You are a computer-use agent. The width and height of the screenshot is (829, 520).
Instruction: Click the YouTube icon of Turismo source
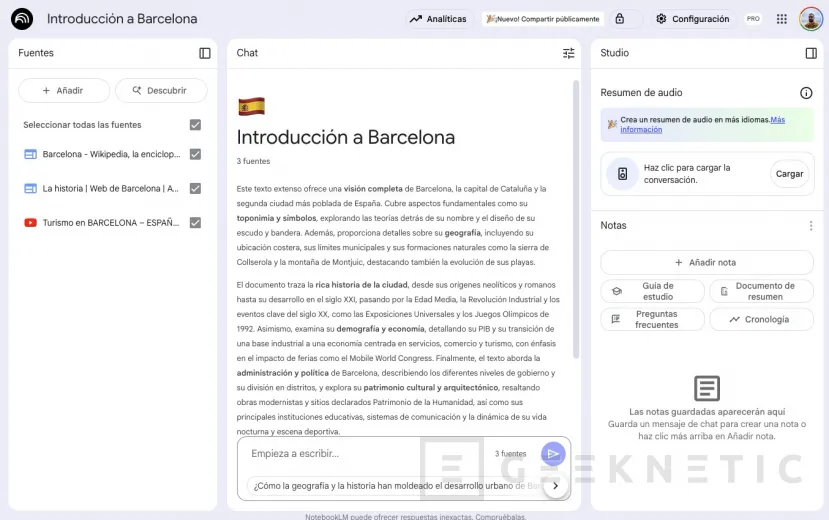31,223
